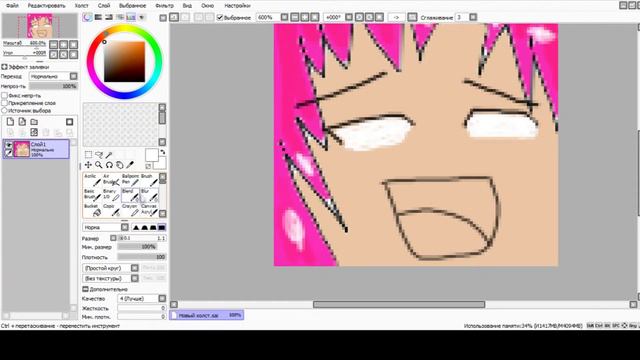Click the canvas horizontal scrollbar

[x=399, y=304]
